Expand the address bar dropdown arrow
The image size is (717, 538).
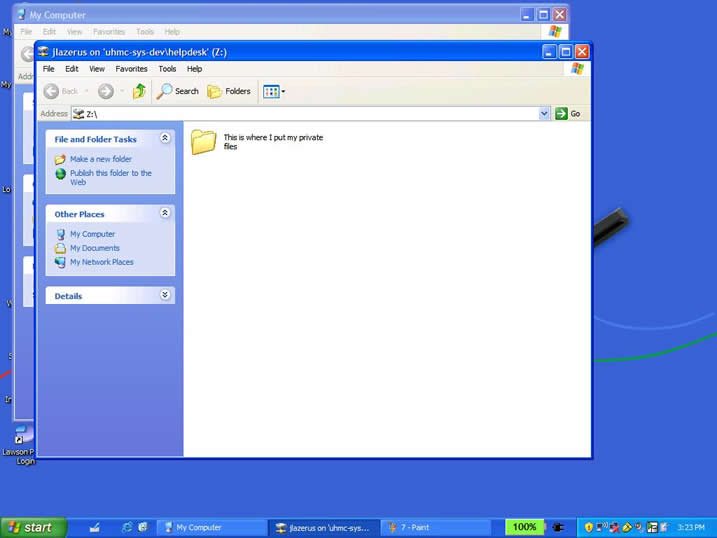click(545, 114)
